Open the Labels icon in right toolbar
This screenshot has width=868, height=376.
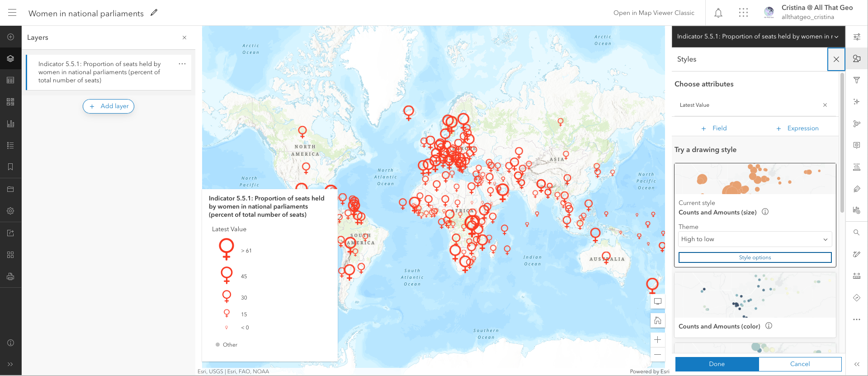coord(857,189)
